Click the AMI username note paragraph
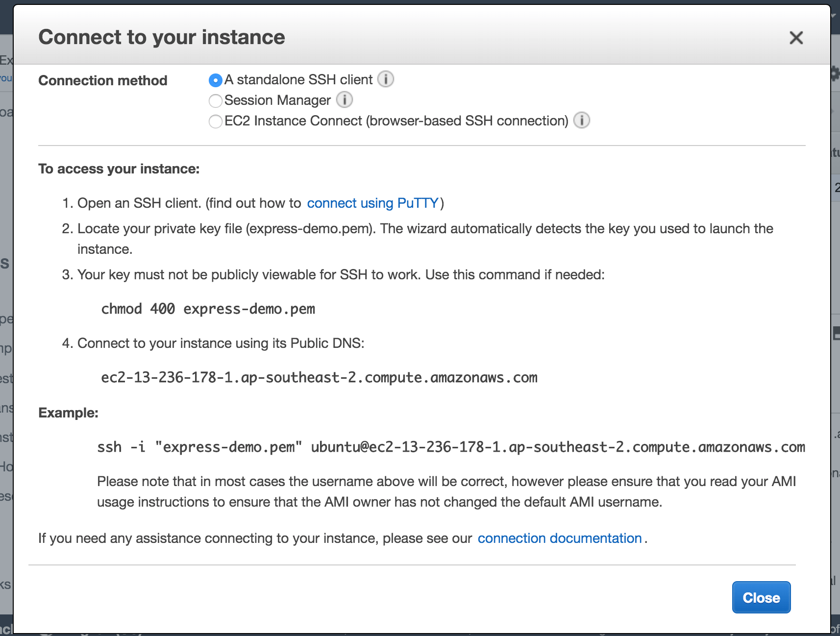Image resolution: width=840 pixels, height=636 pixels. point(446,491)
